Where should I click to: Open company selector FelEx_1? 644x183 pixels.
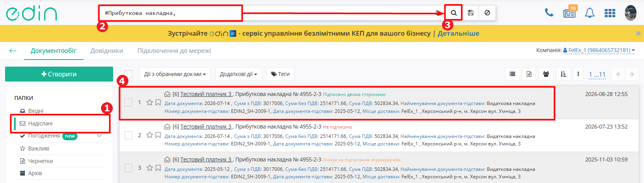[x=599, y=50]
